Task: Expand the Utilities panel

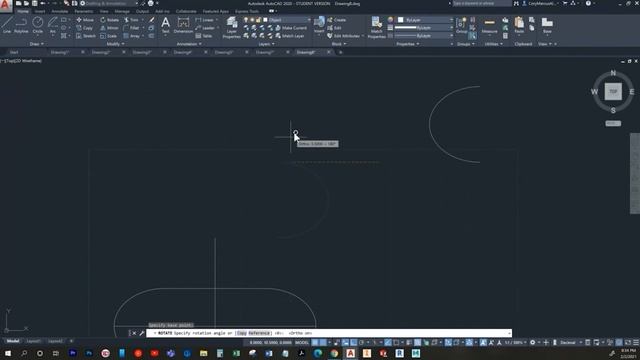Action: point(494,44)
